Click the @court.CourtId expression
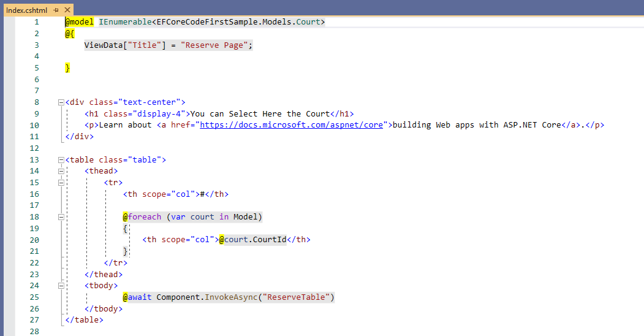The width and height of the screenshot is (644, 336). (x=252, y=240)
